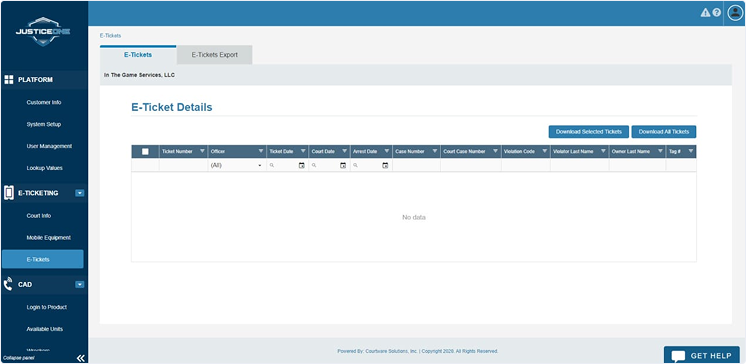Click the Court Case Number filter field
The width and height of the screenshot is (746, 364).
tap(471, 166)
